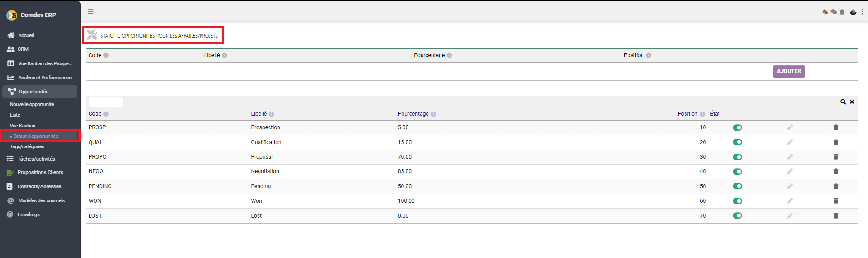Edit the Negotiation row via pencil icon

[x=790, y=171]
